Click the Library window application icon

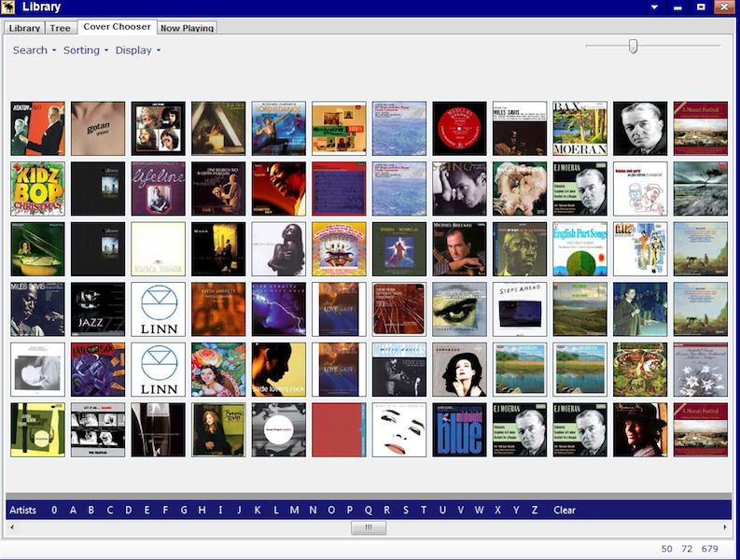point(8,7)
